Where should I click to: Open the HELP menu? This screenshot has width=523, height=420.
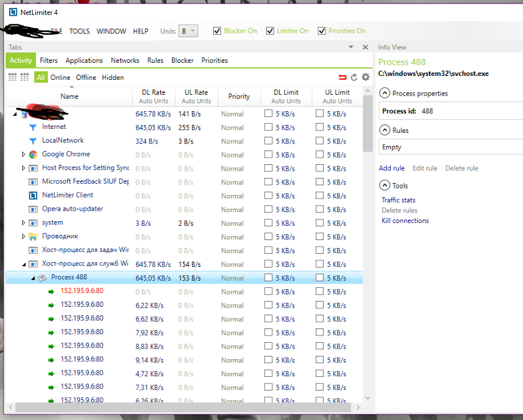pyautogui.click(x=141, y=31)
